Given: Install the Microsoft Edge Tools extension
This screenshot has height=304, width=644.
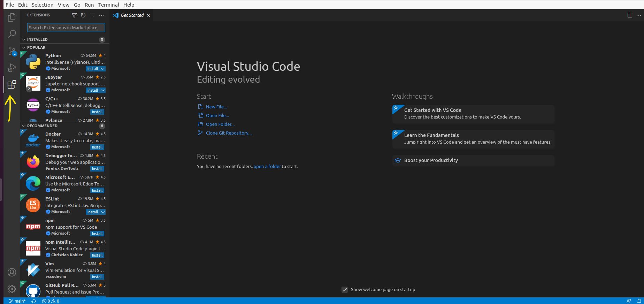Looking at the screenshot, I should (x=97, y=190).
